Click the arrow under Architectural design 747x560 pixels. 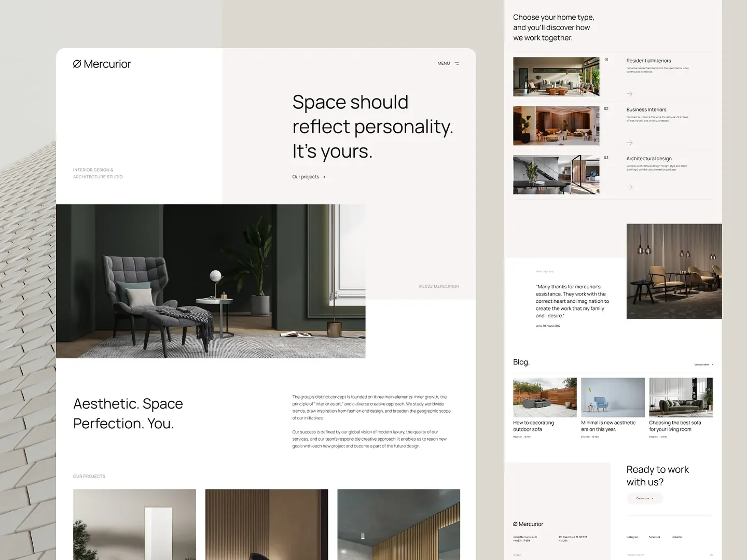coord(629,187)
